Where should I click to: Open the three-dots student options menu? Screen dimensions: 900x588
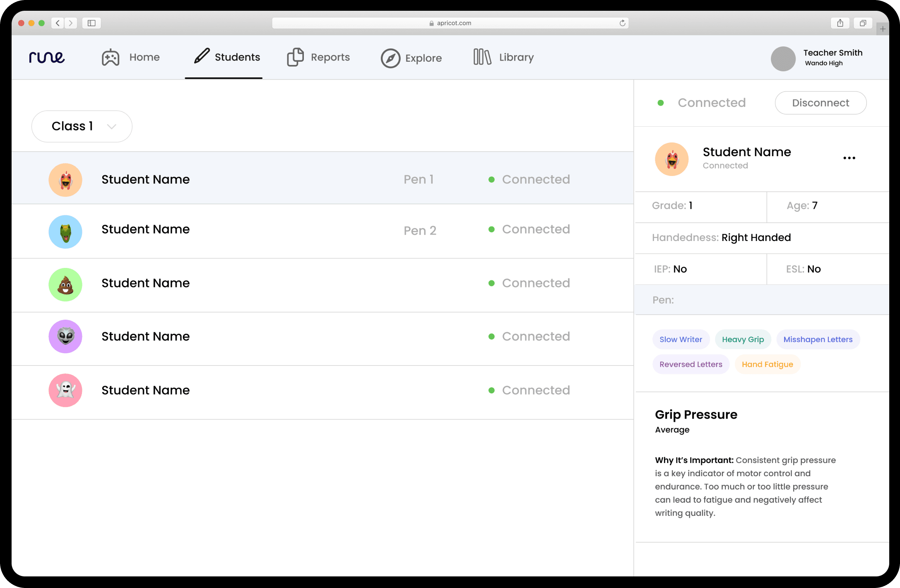point(849,158)
